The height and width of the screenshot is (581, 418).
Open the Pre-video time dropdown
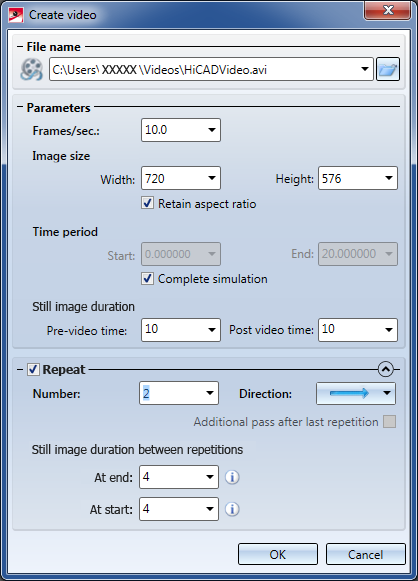212,329
